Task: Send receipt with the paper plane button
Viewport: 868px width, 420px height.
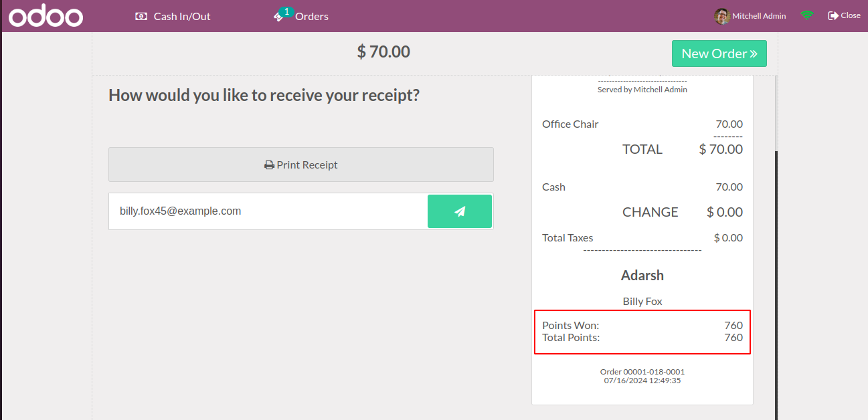Action: [x=460, y=211]
